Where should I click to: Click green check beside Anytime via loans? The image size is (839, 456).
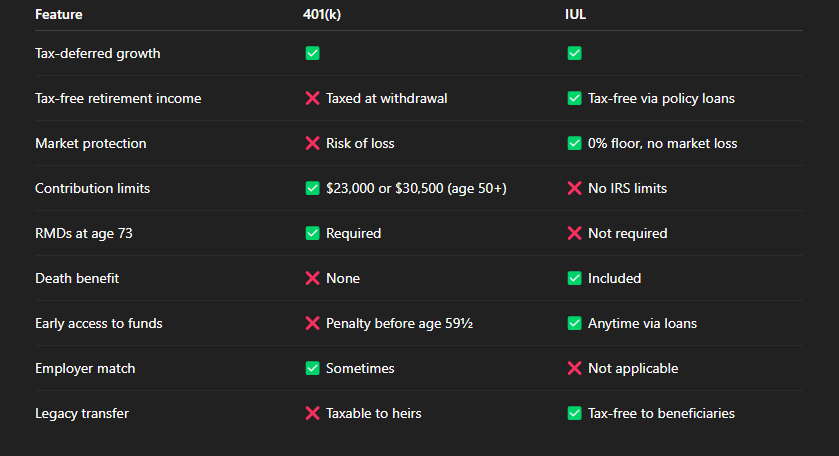point(575,323)
